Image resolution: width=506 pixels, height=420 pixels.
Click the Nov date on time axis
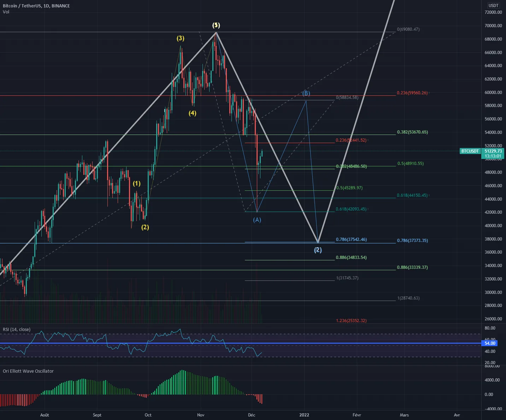pos(201,415)
